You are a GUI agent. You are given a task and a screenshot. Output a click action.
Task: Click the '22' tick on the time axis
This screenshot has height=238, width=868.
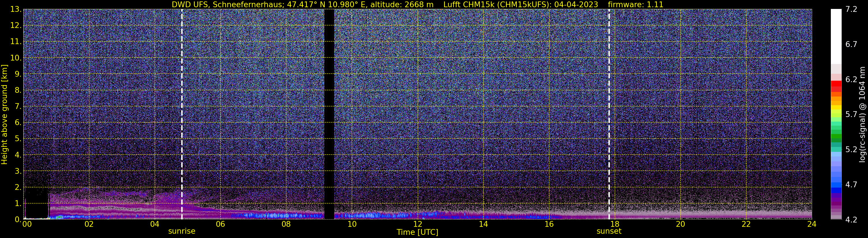(x=746, y=224)
